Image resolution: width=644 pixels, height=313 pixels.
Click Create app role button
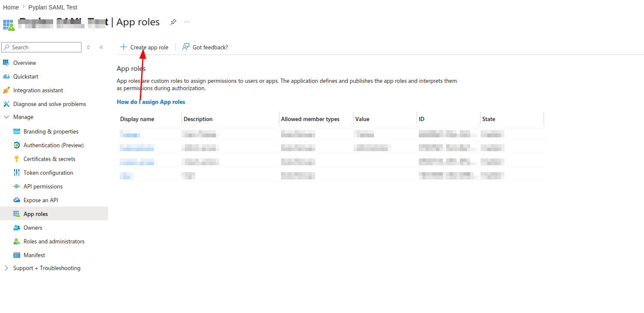(144, 47)
